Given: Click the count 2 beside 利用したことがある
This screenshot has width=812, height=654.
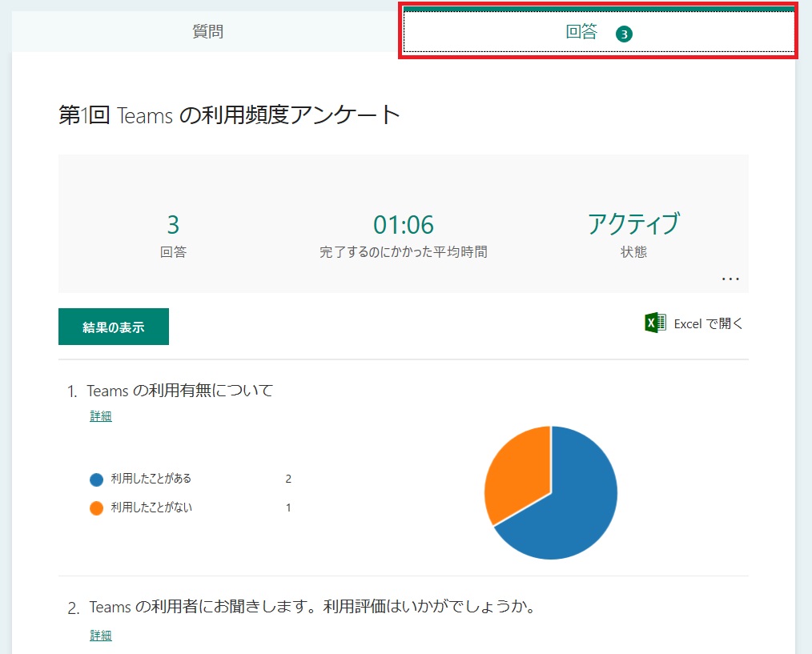Looking at the screenshot, I should [288, 479].
